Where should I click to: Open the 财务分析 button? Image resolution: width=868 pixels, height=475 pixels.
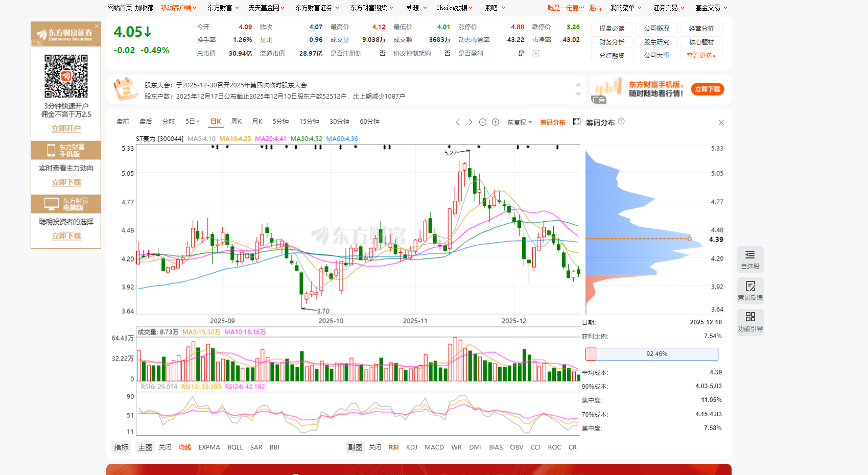click(612, 42)
